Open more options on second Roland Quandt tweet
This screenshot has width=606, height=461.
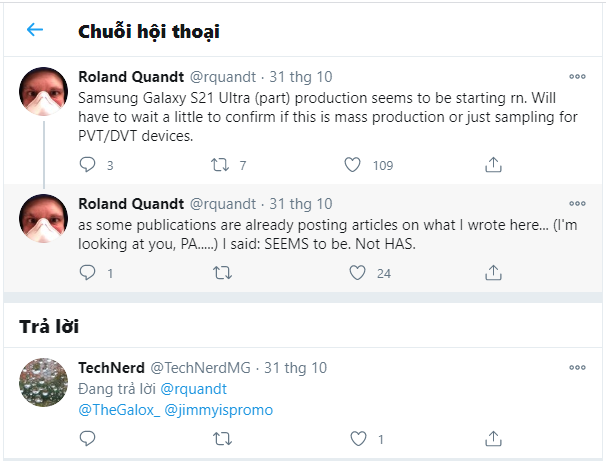click(x=577, y=204)
